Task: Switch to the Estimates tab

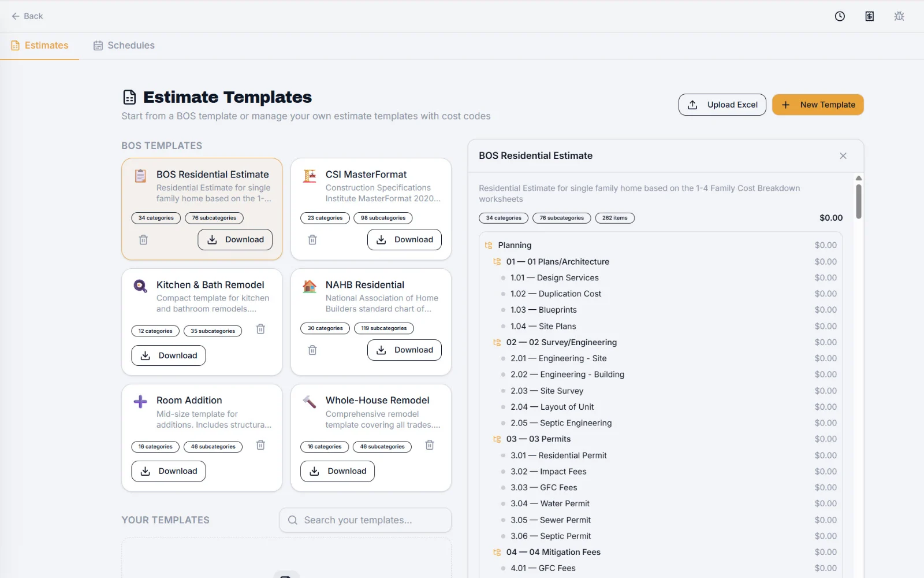Action: pos(39,46)
